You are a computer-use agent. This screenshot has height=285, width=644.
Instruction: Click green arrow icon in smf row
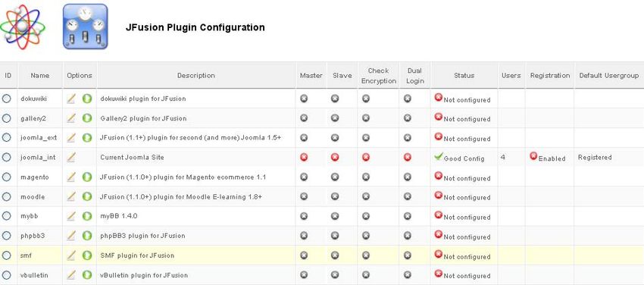(x=86, y=255)
